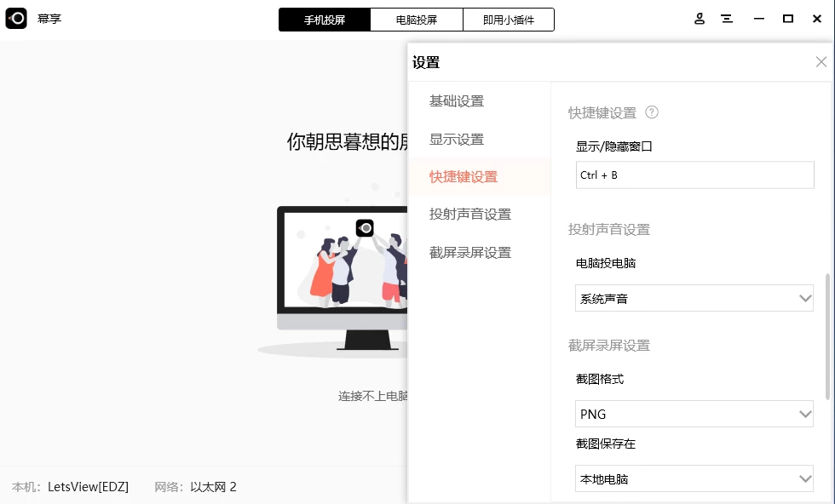Open the main menu via hamburger icon
835x504 pixels.
pyautogui.click(x=727, y=19)
